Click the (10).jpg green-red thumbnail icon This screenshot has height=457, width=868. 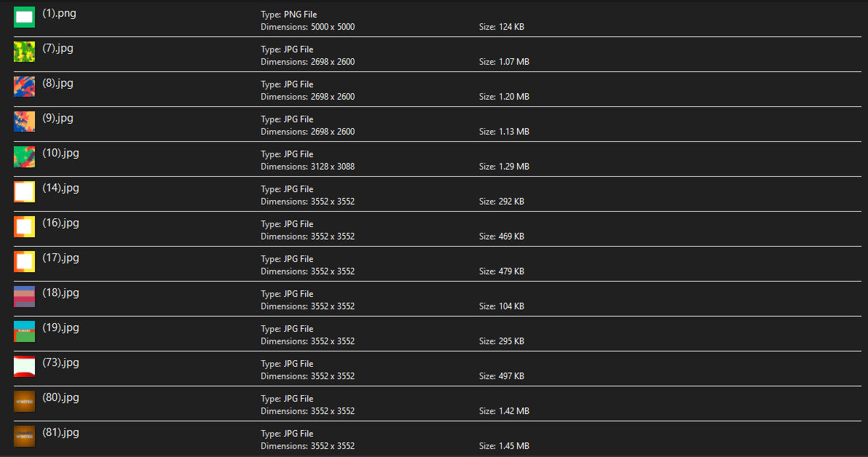[24, 156]
